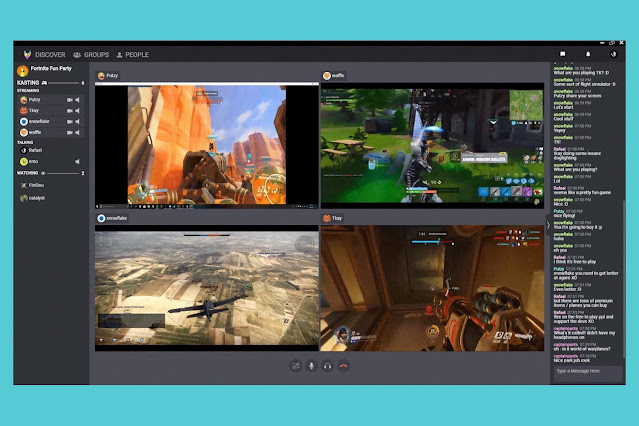Image resolution: width=639 pixels, height=426 pixels.
Task: Click the chat panel vertical scrollbar
Action: coord(624,279)
